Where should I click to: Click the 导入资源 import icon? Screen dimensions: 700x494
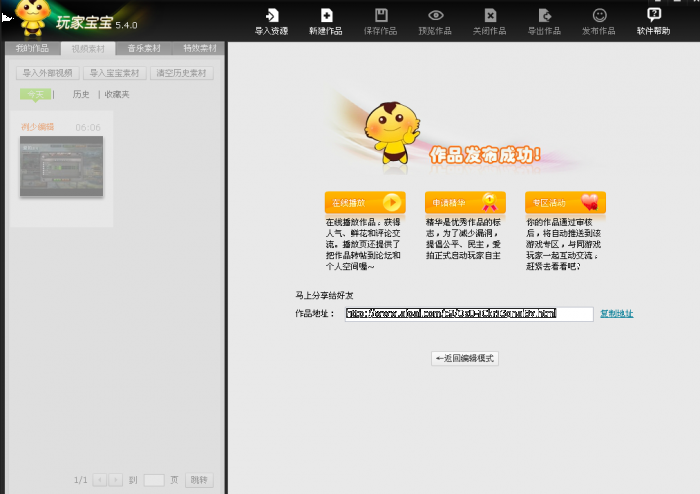pos(271,16)
